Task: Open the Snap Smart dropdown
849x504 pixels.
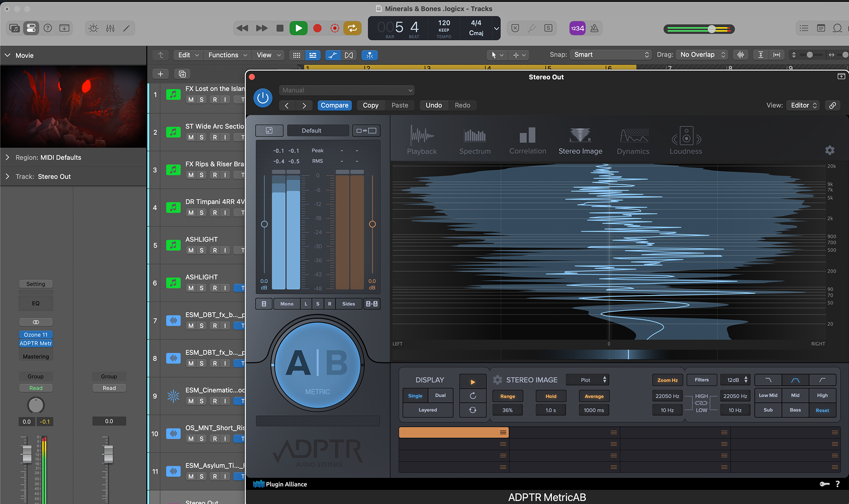Action: [610, 55]
